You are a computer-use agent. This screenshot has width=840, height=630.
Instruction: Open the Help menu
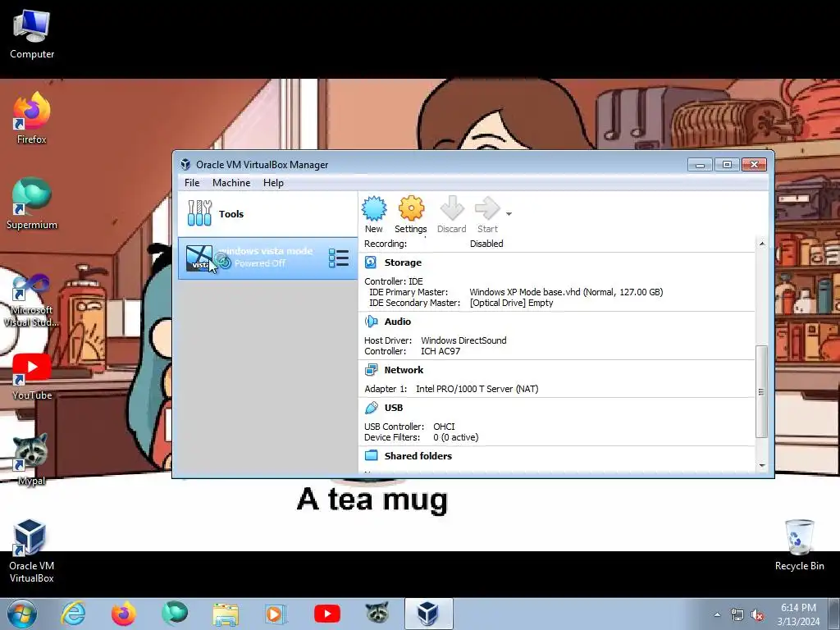pyautogui.click(x=273, y=183)
